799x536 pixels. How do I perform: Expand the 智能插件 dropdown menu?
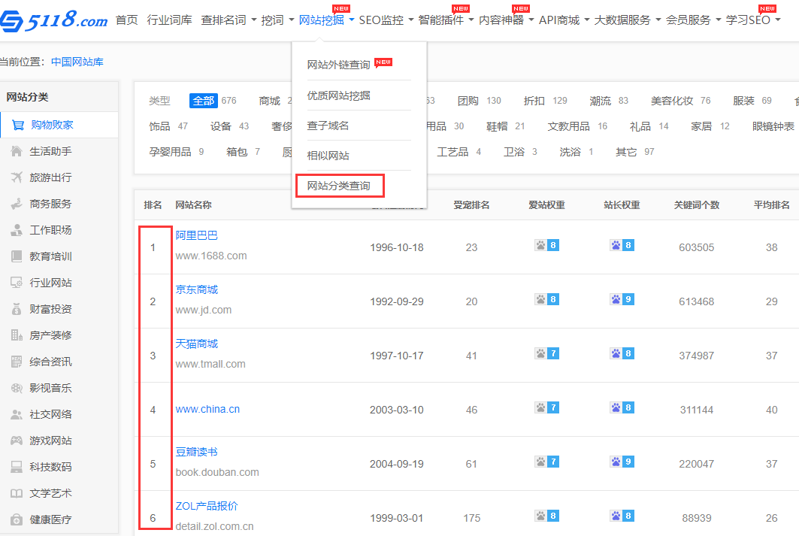[446, 20]
